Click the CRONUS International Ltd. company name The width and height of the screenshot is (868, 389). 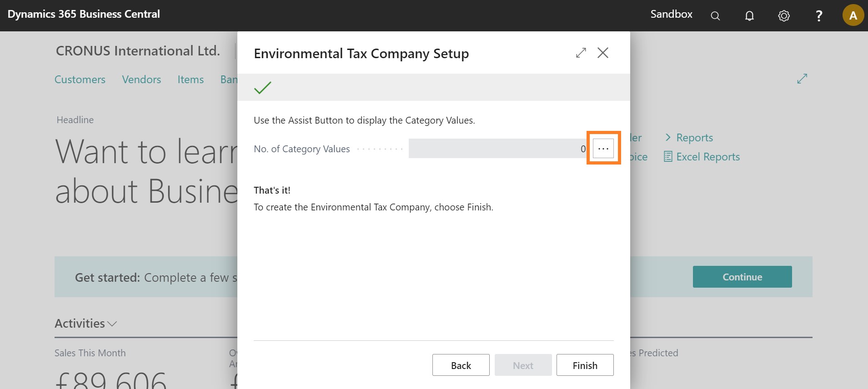[x=138, y=51]
